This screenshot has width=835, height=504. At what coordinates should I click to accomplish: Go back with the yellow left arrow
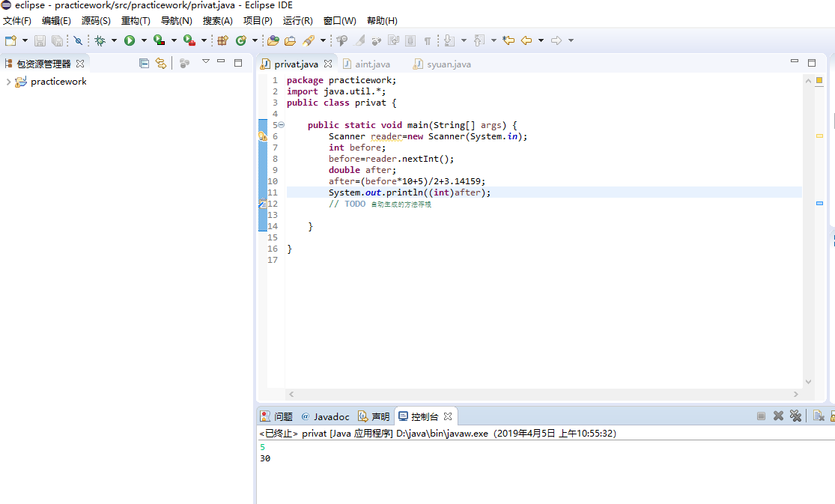526,40
